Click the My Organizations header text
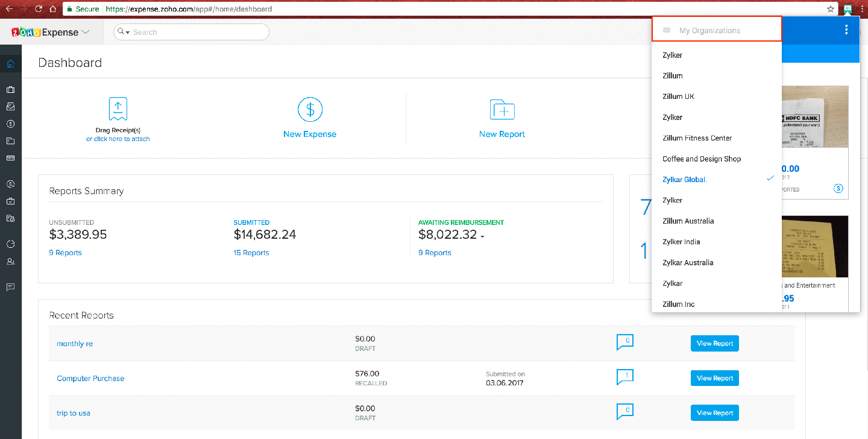868x439 pixels. (710, 31)
